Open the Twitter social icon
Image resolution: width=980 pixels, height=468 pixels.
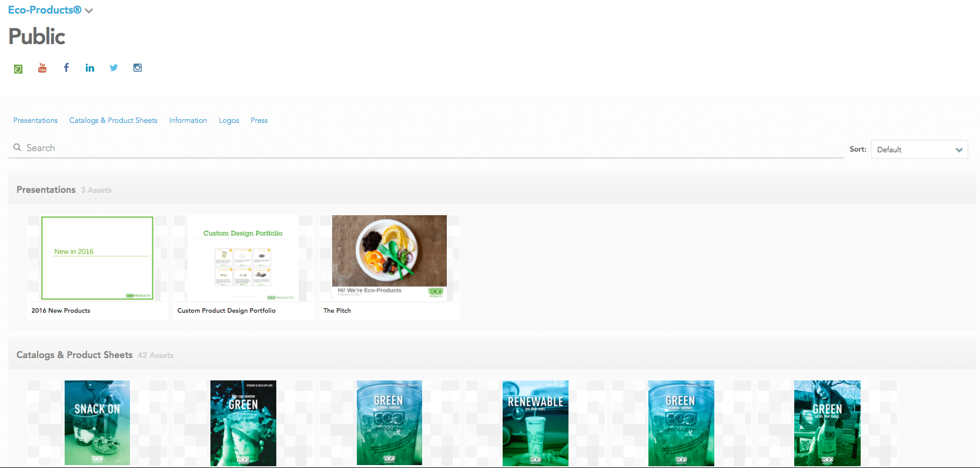[x=113, y=68]
